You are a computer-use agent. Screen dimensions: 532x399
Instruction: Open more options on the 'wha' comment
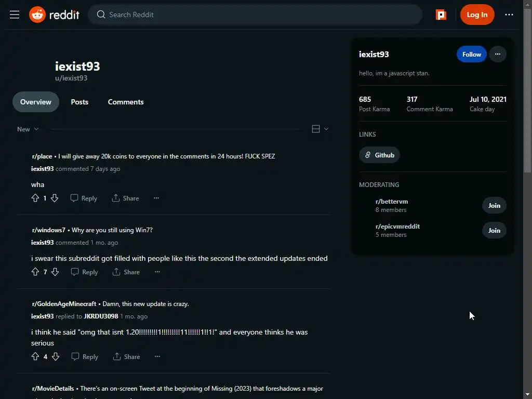pos(156,198)
